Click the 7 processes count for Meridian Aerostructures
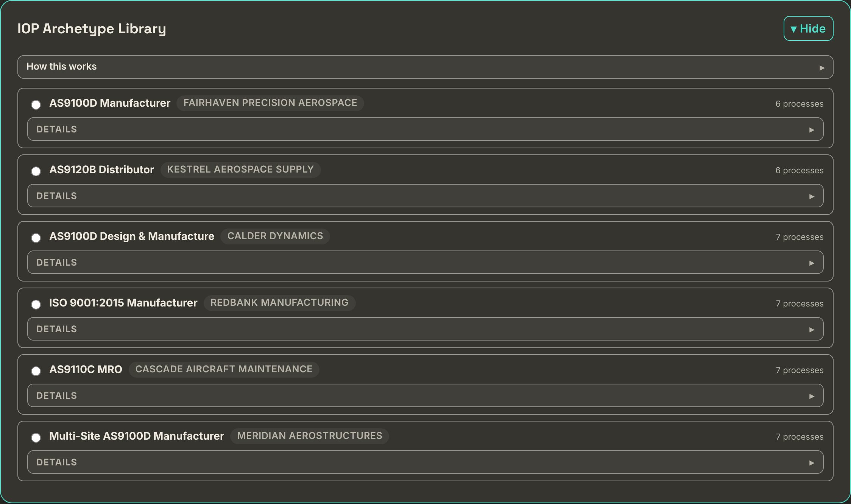851x504 pixels. (800, 437)
